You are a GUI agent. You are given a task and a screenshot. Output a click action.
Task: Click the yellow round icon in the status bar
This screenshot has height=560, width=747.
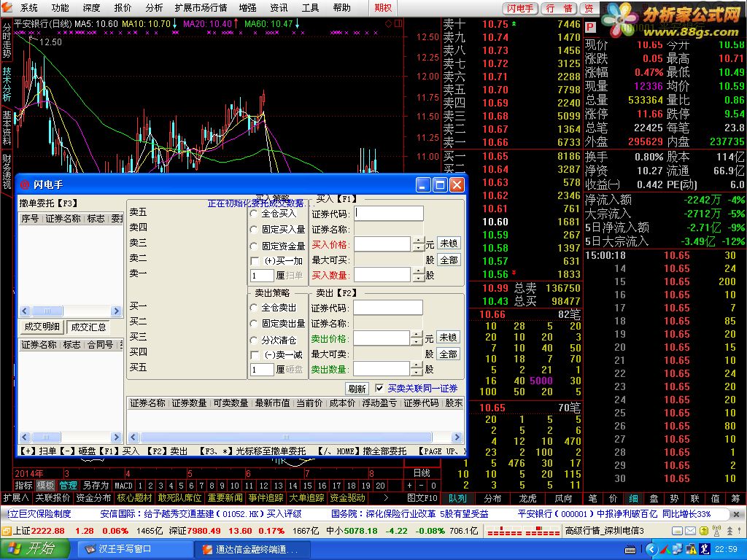coord(703,531)
